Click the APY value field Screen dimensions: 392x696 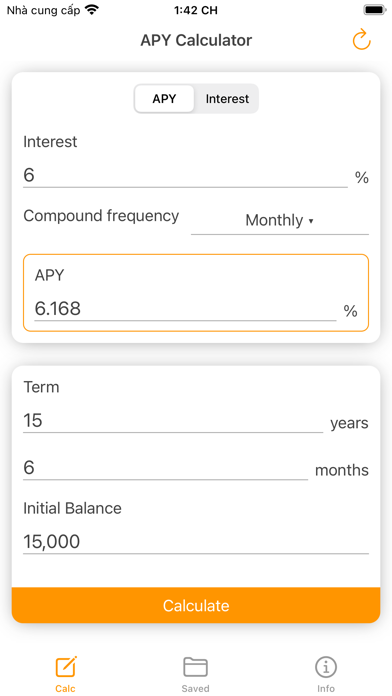(x=185, y=308)
